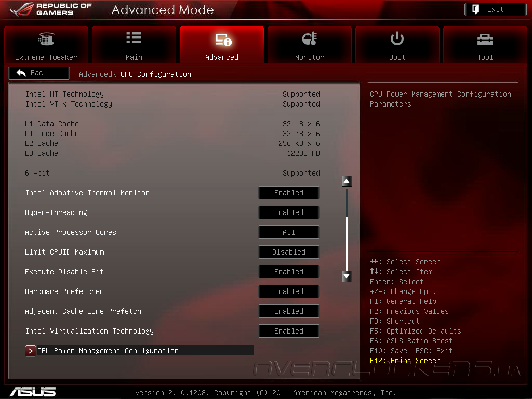The height and width of the screenshot is (399, 532).
Task: Change Intel Adaptive Thermal Monitor value
Action: [289, 193]
